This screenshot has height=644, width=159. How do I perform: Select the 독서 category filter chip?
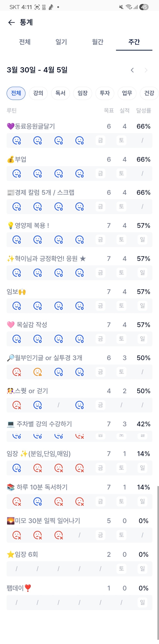60,93
